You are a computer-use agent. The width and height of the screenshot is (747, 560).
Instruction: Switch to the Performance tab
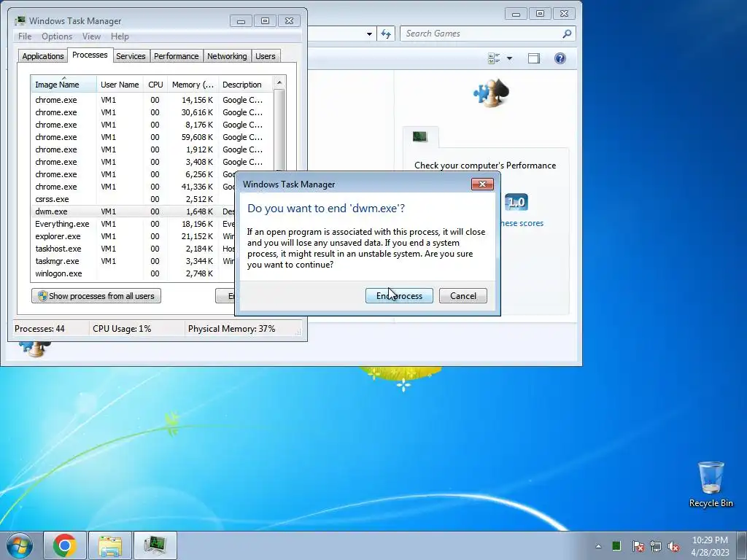tap(177, 56)
